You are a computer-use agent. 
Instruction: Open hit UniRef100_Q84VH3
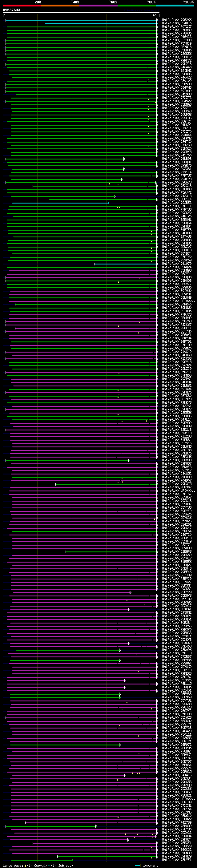tap(177, 88)
